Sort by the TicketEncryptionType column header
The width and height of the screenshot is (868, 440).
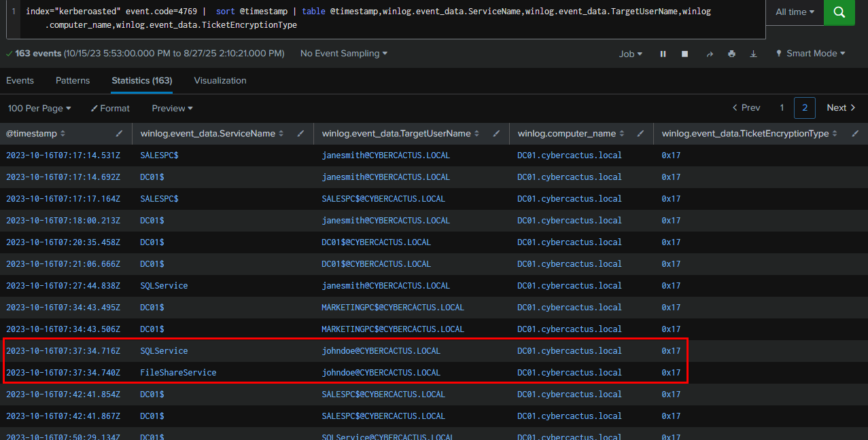745,134
